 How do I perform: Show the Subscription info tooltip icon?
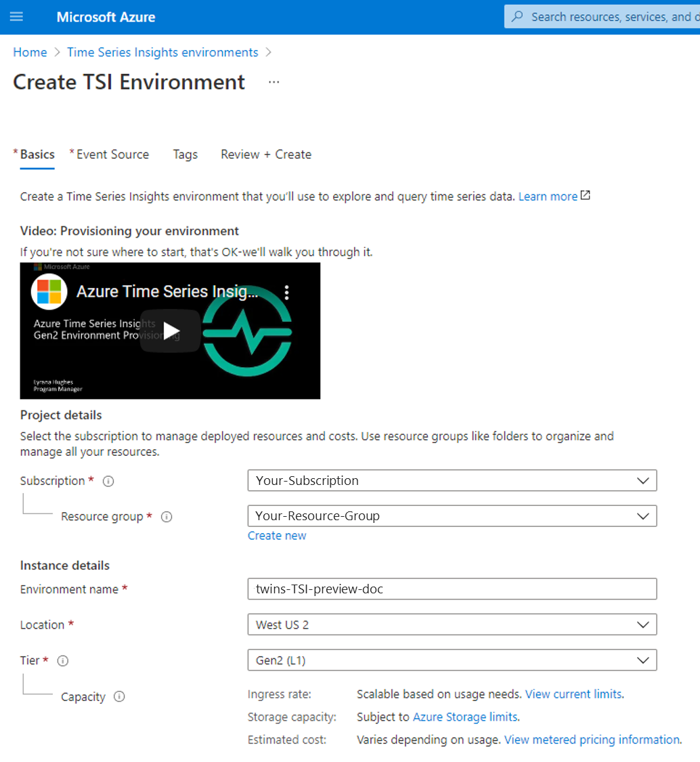108,481
